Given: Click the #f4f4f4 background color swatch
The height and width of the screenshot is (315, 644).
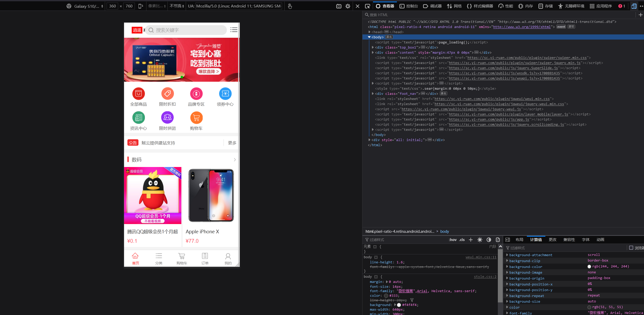Looking at the screenshot, I should (399, 305).
